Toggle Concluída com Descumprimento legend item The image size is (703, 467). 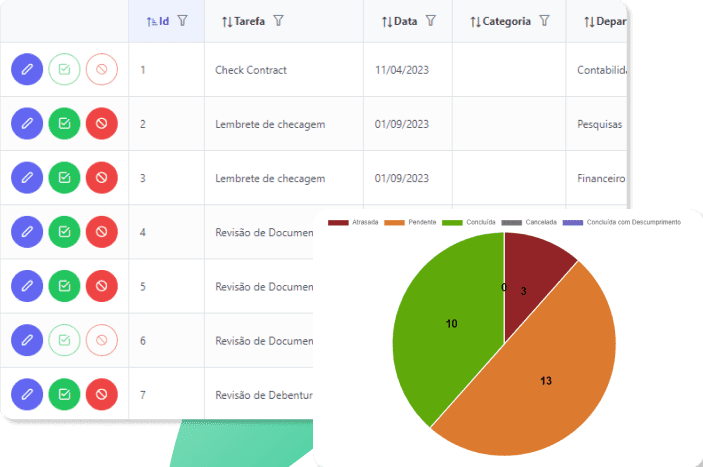tap(621, 222)
